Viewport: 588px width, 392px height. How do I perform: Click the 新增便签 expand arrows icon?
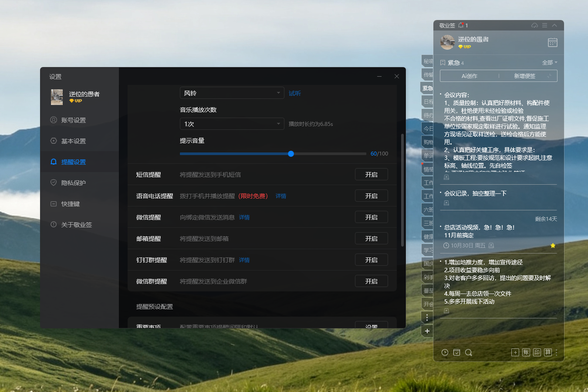[550, 76]
